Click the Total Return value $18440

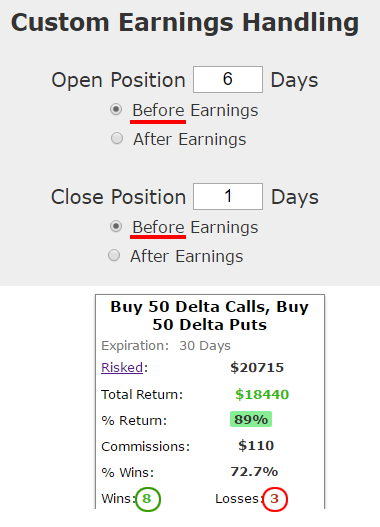pyautogui.click(x=262, y=394)
